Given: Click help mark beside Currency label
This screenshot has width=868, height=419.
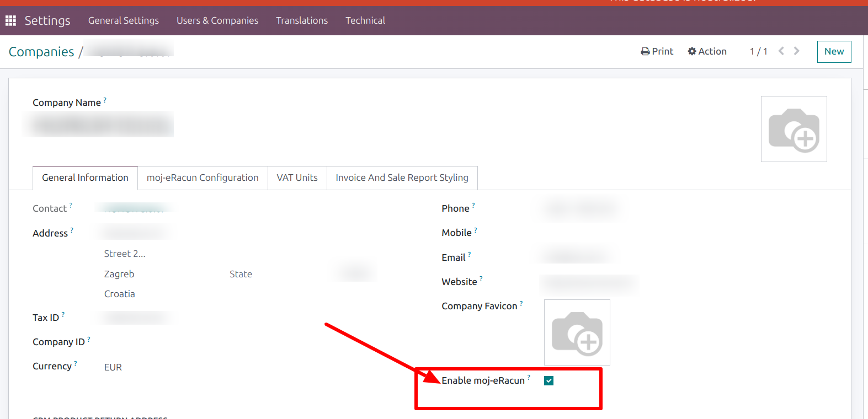Looking at the screenshot, I should [x=76, y=363].
